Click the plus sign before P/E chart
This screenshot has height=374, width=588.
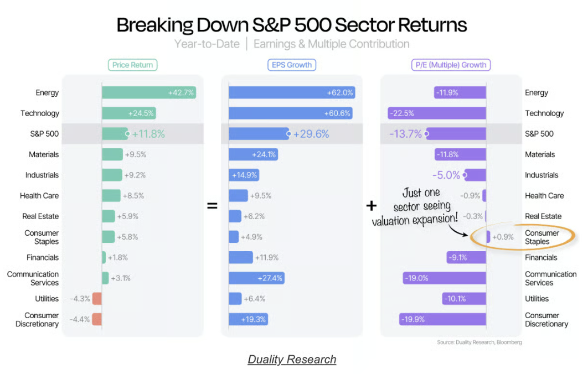tap(372, 205)
